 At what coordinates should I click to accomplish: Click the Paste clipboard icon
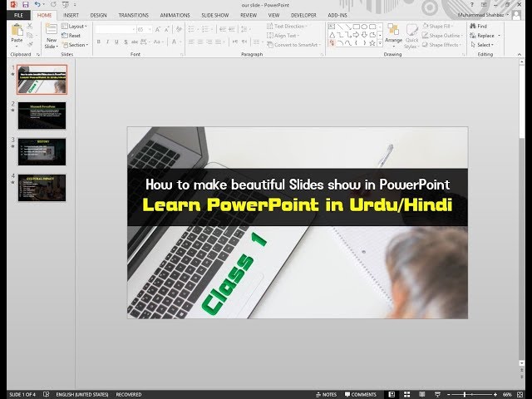point(17,30)
